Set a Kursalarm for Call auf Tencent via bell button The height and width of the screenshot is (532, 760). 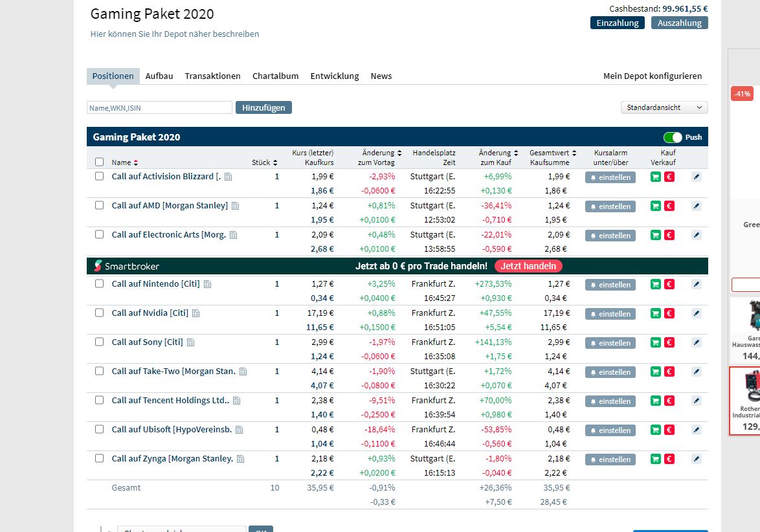[x=610, y=401]
